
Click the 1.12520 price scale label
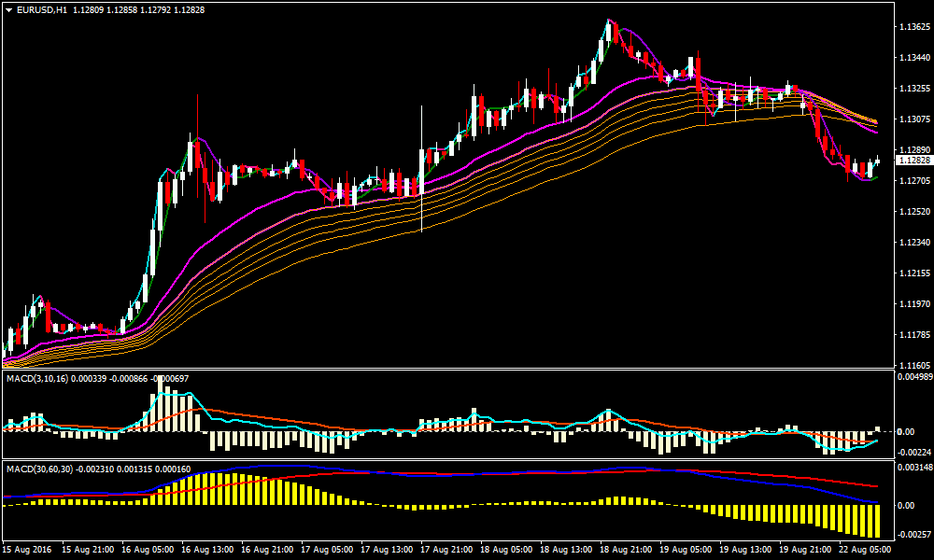913,212
